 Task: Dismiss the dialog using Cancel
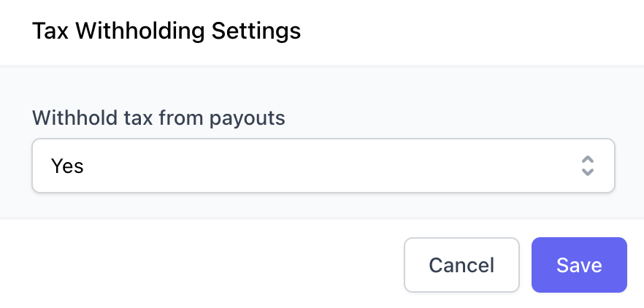point(461,265)
